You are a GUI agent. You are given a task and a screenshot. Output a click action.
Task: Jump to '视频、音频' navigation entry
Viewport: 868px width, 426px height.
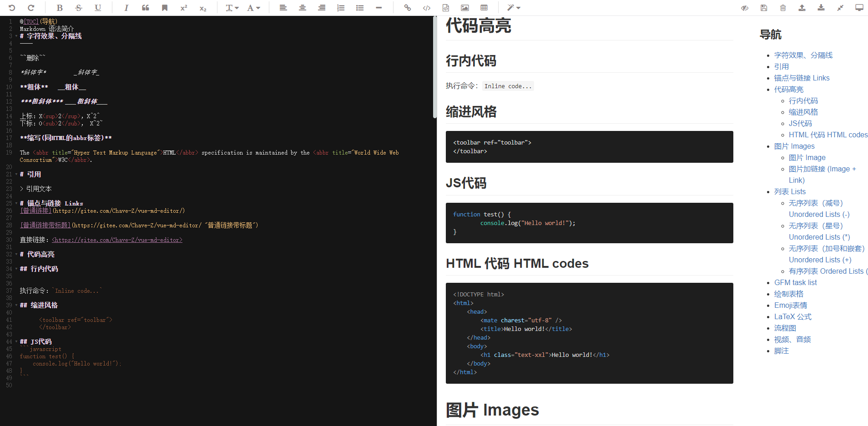click(792, 339)
